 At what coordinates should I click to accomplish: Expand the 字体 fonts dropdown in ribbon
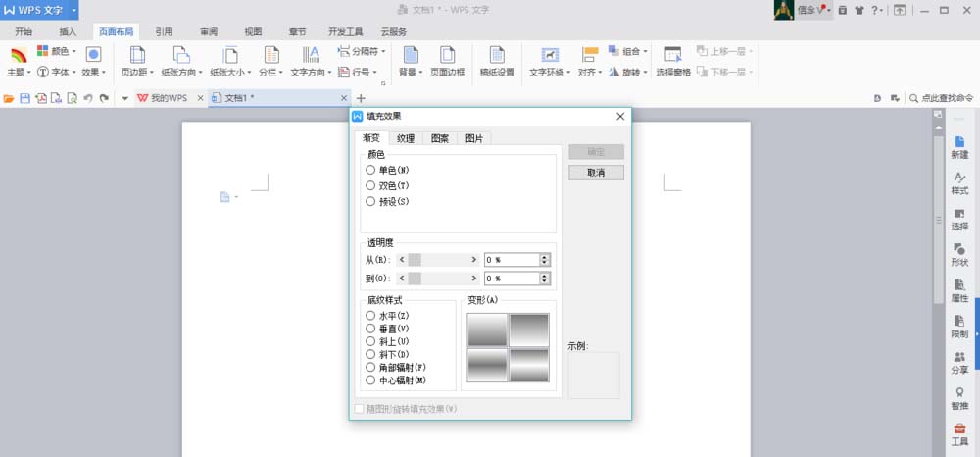tap(74, 73)
